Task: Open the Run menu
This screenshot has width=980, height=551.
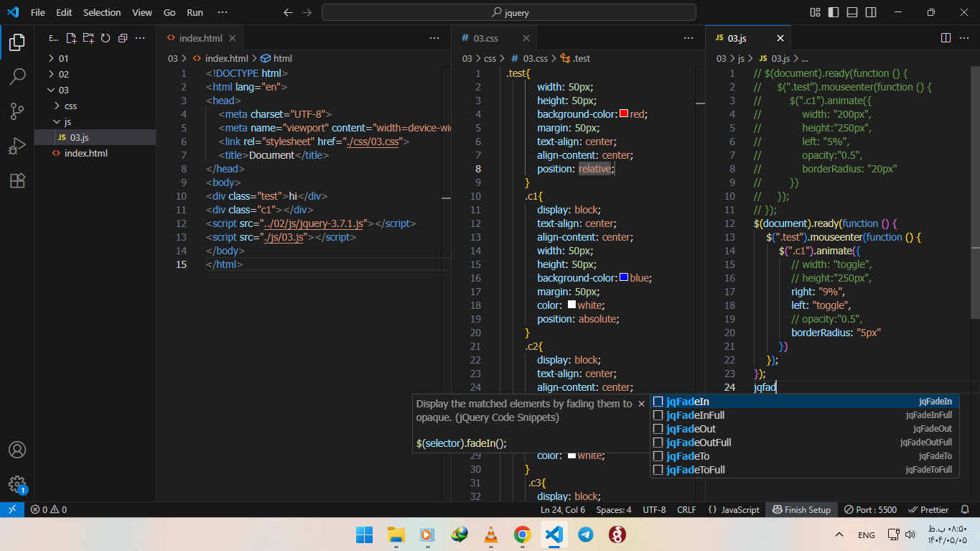Action: (195, 12)
